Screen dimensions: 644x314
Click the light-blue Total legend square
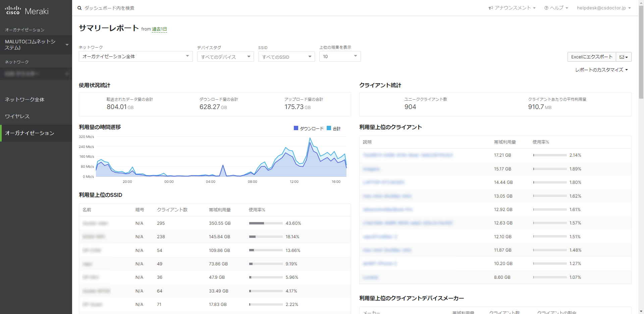tap(329, 128)
